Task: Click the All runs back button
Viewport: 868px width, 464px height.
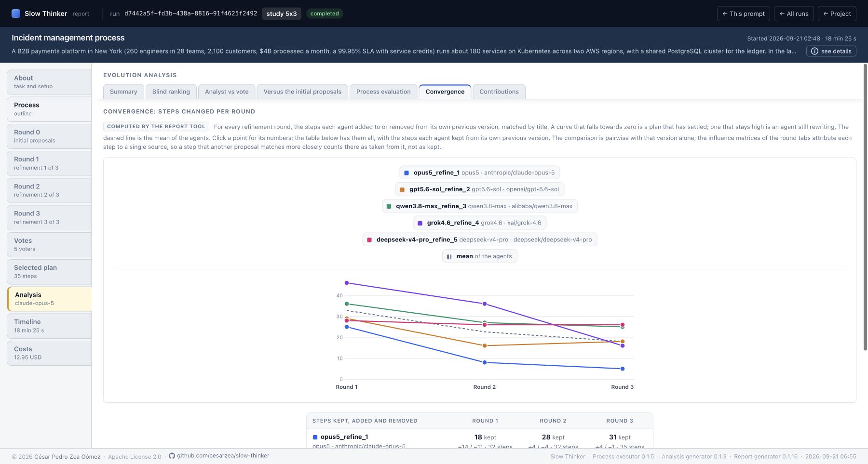Action: (x=794, y=13)
